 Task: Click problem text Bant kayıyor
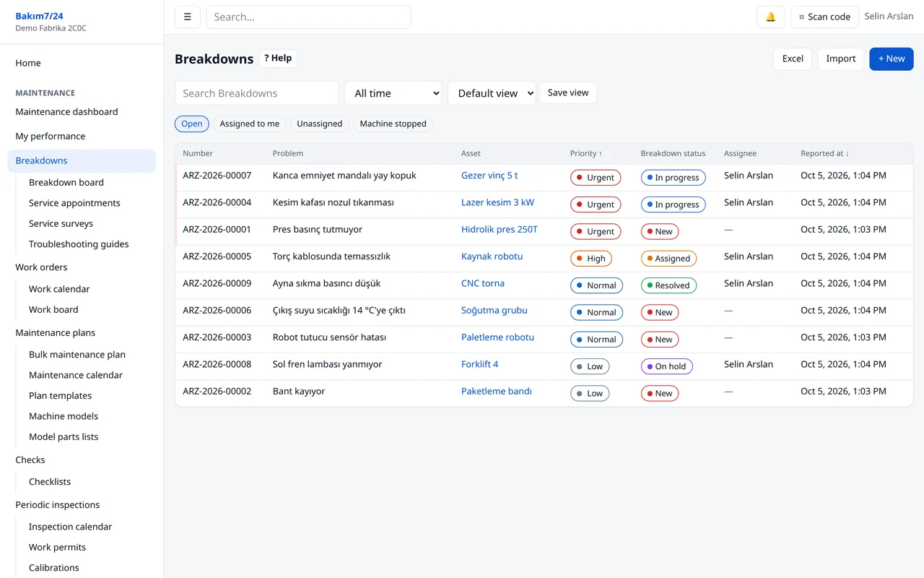click(299, 391)
